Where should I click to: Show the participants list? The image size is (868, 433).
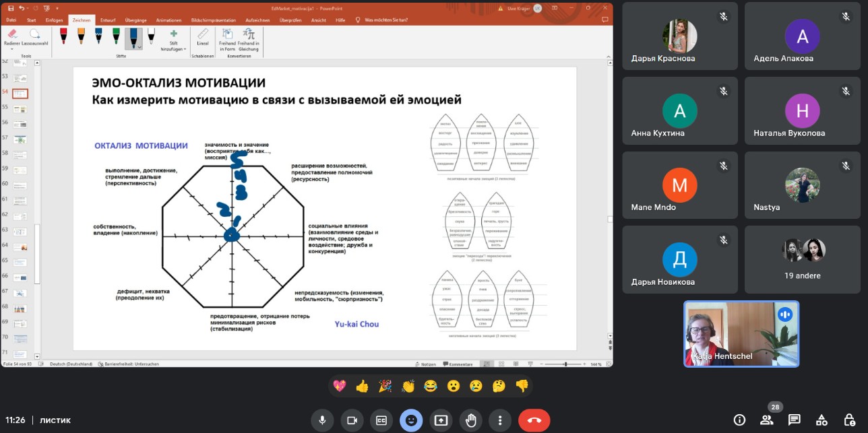(x=766, y=420)
